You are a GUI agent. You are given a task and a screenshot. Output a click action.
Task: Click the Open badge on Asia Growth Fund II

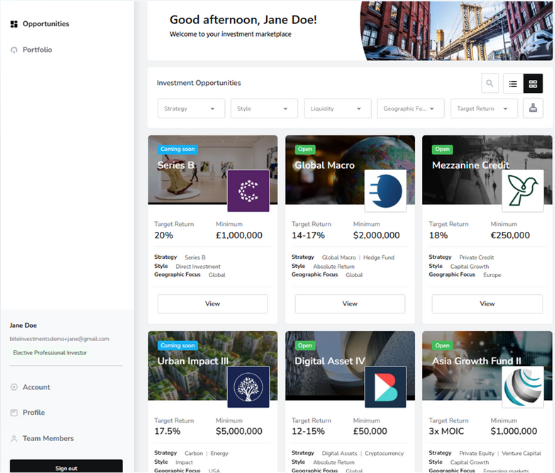tap(442, 345)
